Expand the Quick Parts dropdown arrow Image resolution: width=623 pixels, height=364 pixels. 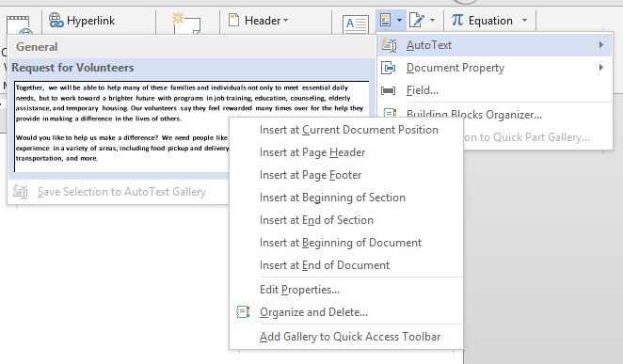click(x=399, y=20)
